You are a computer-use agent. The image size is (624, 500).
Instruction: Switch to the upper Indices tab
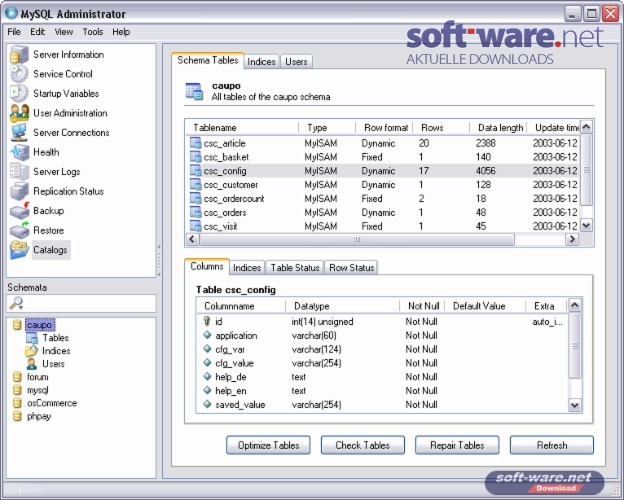pos(261,62)
